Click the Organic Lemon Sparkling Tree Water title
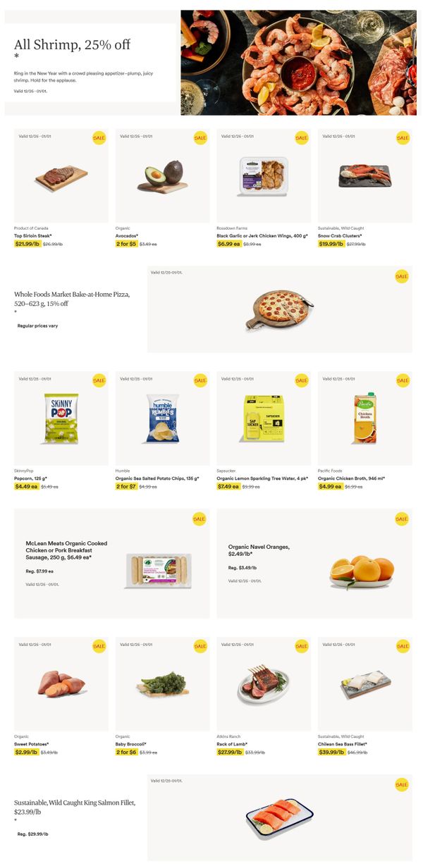Image resolution: width=423 pixels, height=868 pixels. pyautogui.click(x=262, y=478)
